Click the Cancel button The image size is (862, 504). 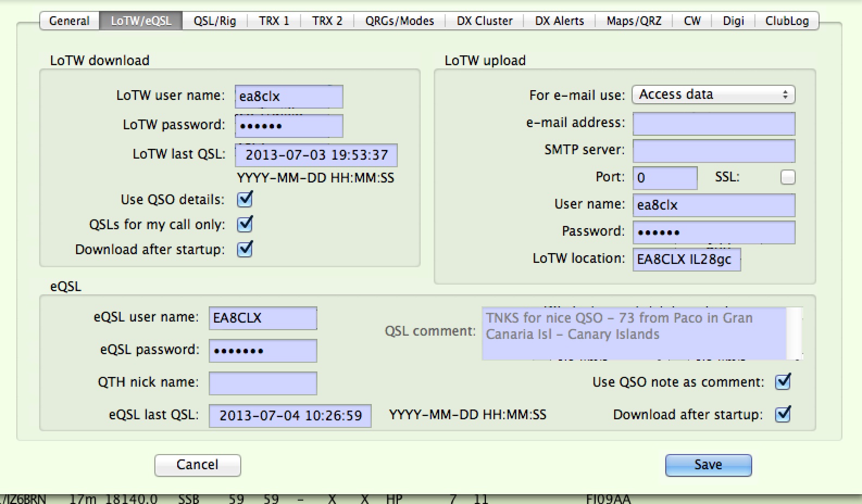point(197,465)
